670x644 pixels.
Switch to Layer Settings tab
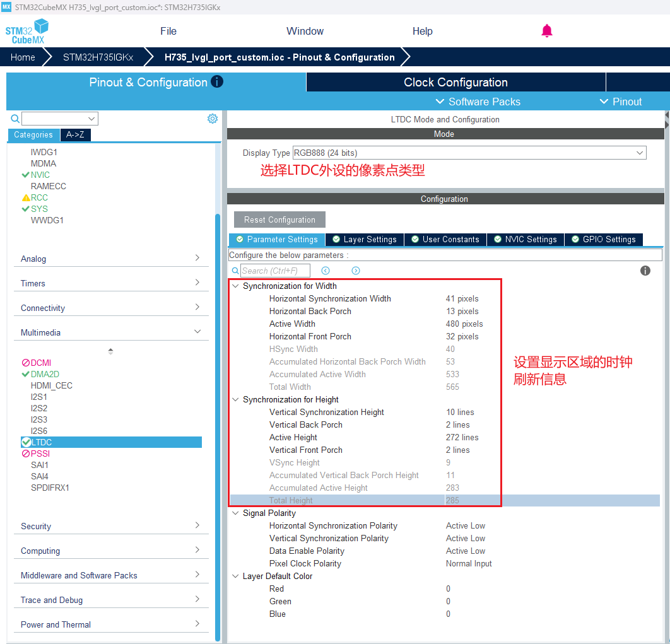[x=365, y=239]
